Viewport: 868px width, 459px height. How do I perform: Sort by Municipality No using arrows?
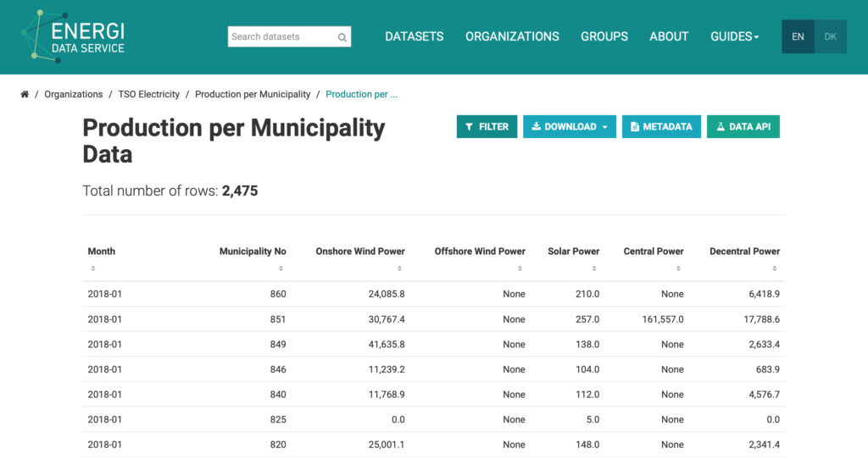(x=281, y=268)
